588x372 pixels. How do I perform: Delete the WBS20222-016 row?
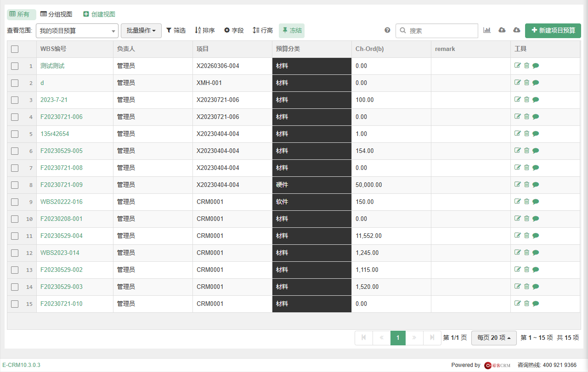click(x=527, y=202)
